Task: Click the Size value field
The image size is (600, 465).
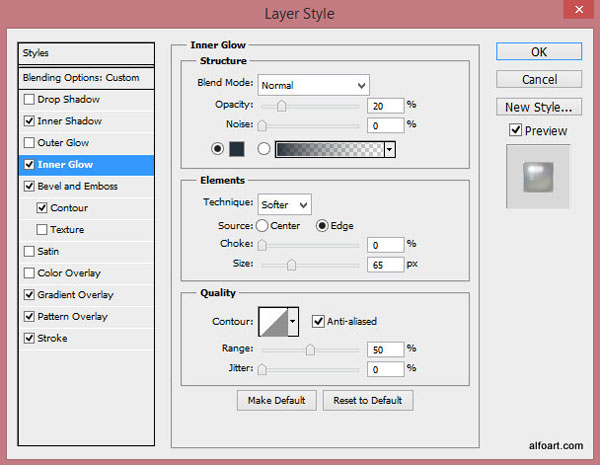Action: 385,265
